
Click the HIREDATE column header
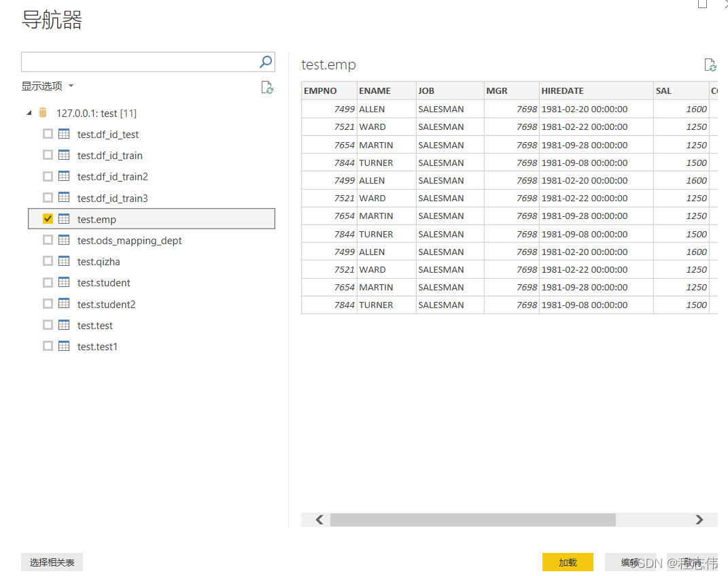pyautogui.click(x=596, y=90)
